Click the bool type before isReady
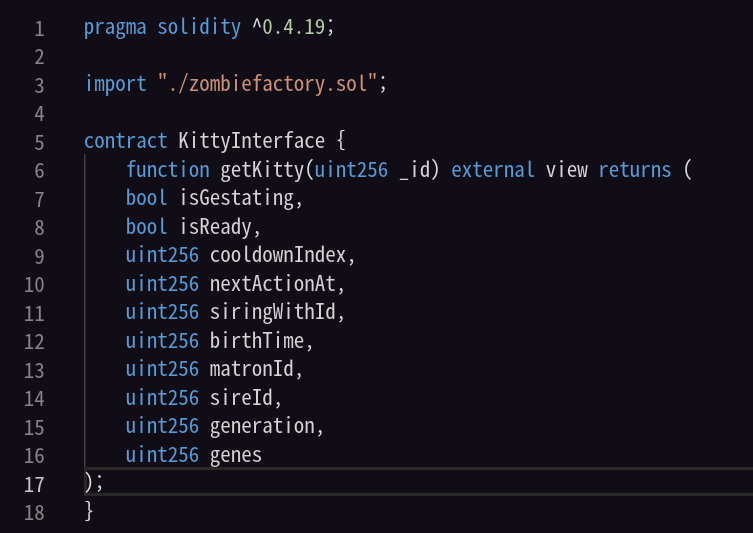The height and width of the screenshot is (533, 753). click(x=146, y=227)
